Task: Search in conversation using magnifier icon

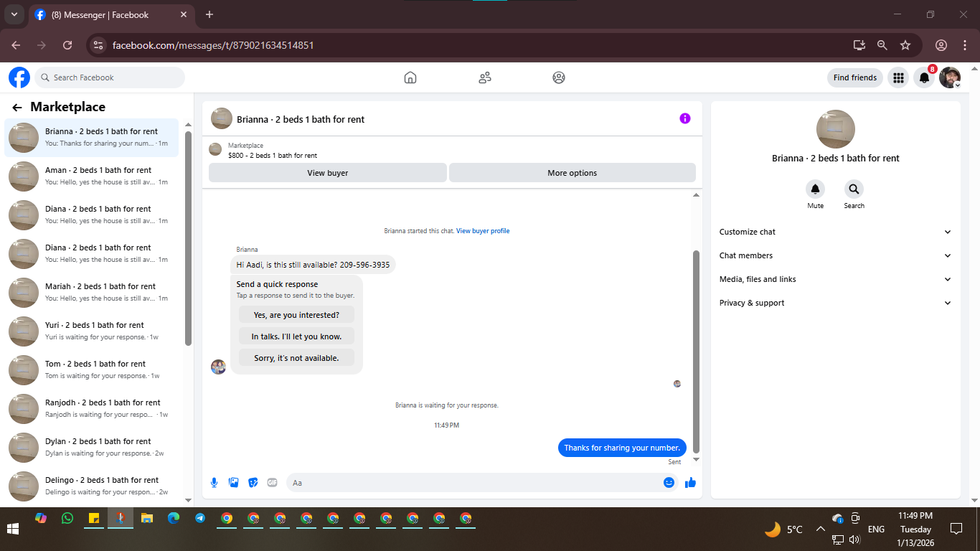Action: pos(854,189)
